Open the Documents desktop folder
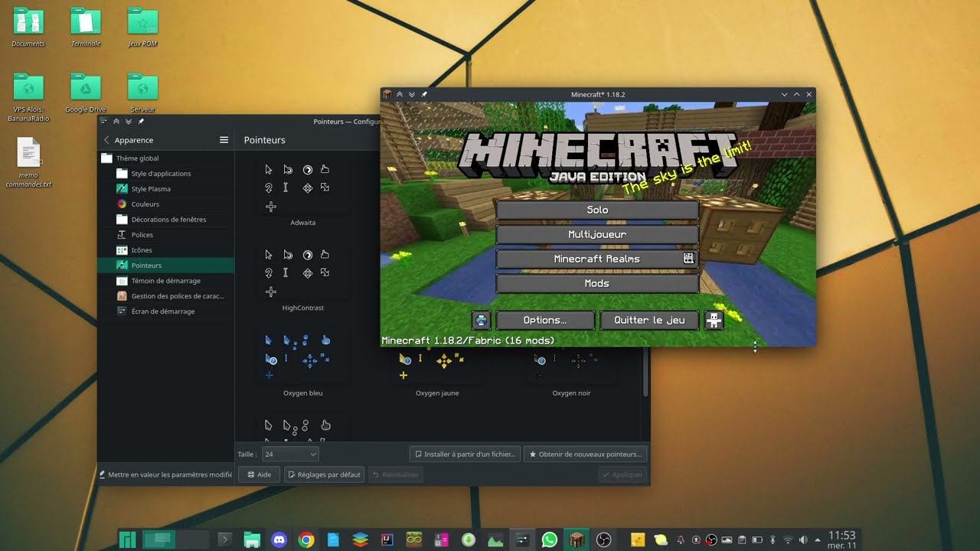Image resolution: width=980 pixels, height=551 pixels. pos(28,28)
